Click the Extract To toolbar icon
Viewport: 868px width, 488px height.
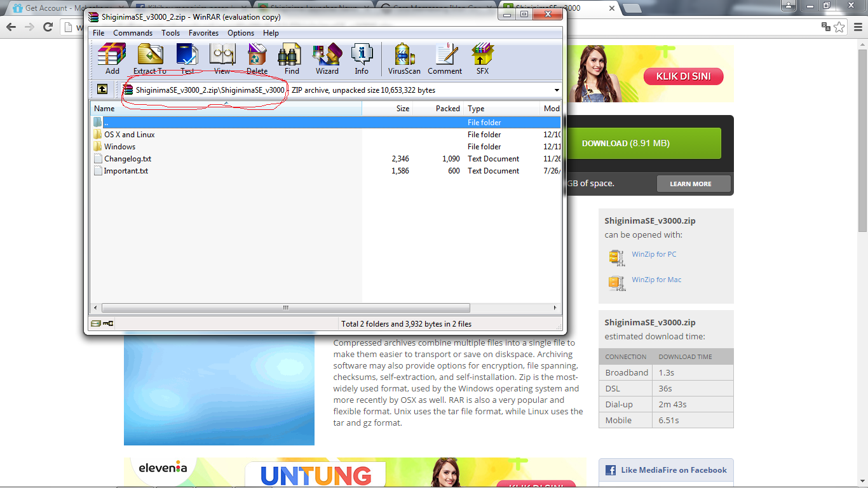150,59
